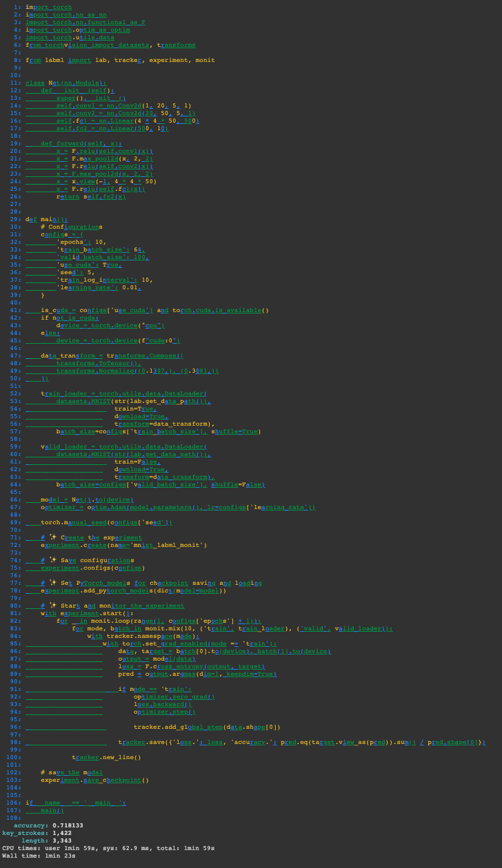Click the sparkle icon before 'Start and monitor'
Viewport: 502px width, 868px height.
[54, 606]
